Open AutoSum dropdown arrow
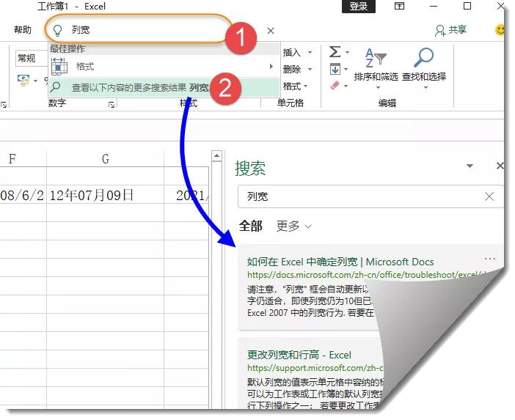515x420 pixels. click(x=347, y=52)
